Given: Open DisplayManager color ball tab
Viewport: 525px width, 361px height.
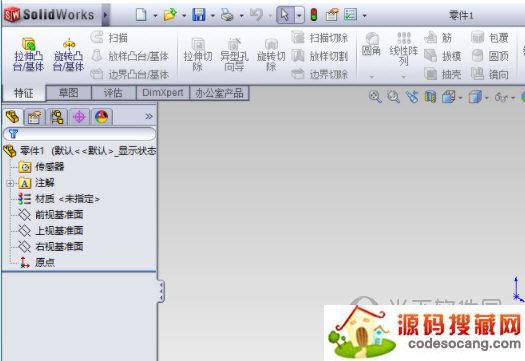Looking at the screenshot, I should [x=102, y=117].
